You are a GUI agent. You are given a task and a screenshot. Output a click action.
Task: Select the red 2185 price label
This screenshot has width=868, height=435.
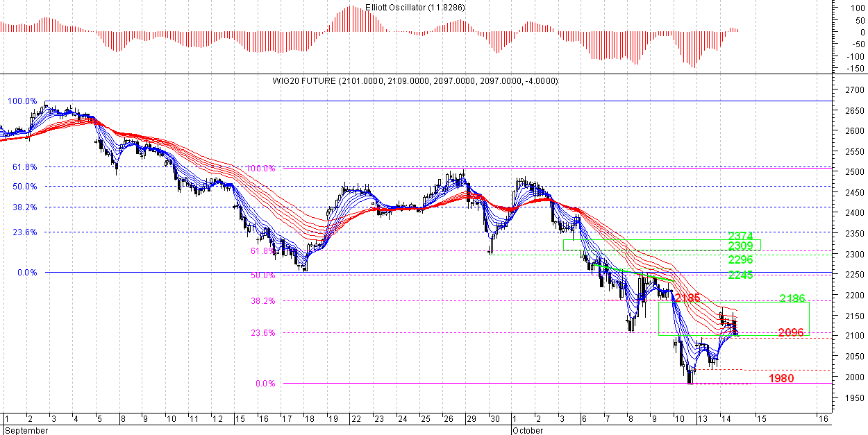click(687, 298)
